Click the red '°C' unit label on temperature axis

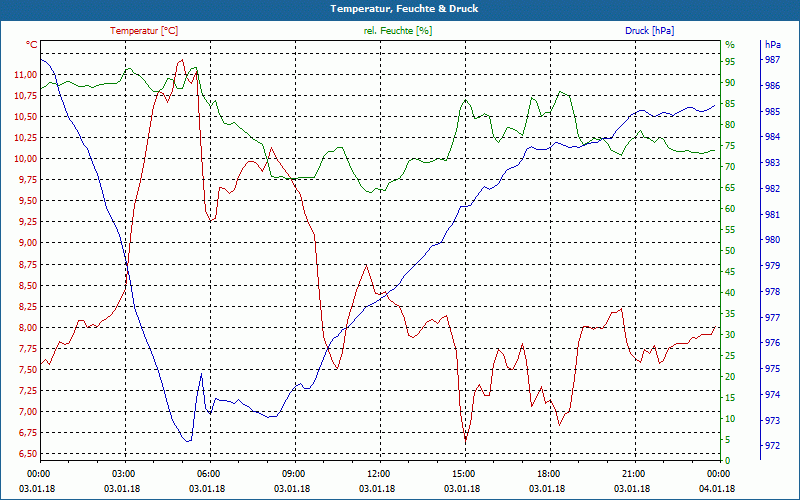[x=32, y=45]
